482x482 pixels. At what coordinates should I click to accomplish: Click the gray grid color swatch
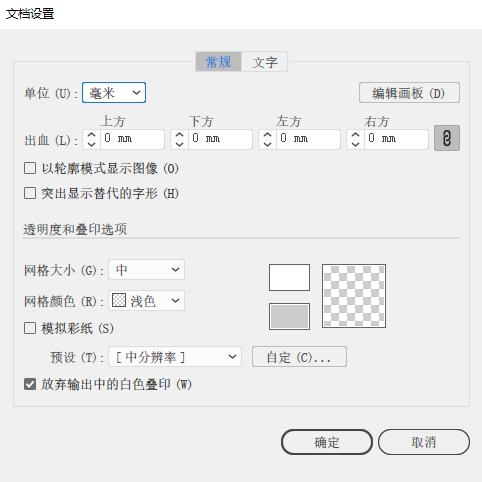point(289,316)
